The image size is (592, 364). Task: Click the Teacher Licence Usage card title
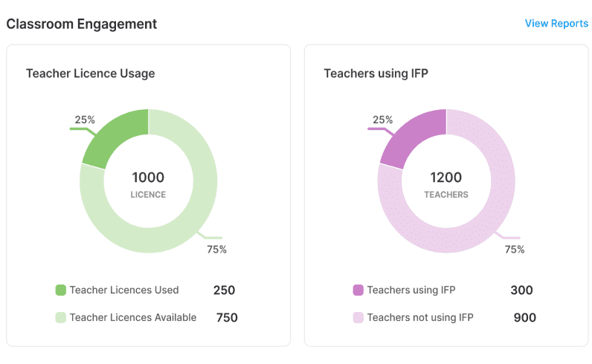90,74
